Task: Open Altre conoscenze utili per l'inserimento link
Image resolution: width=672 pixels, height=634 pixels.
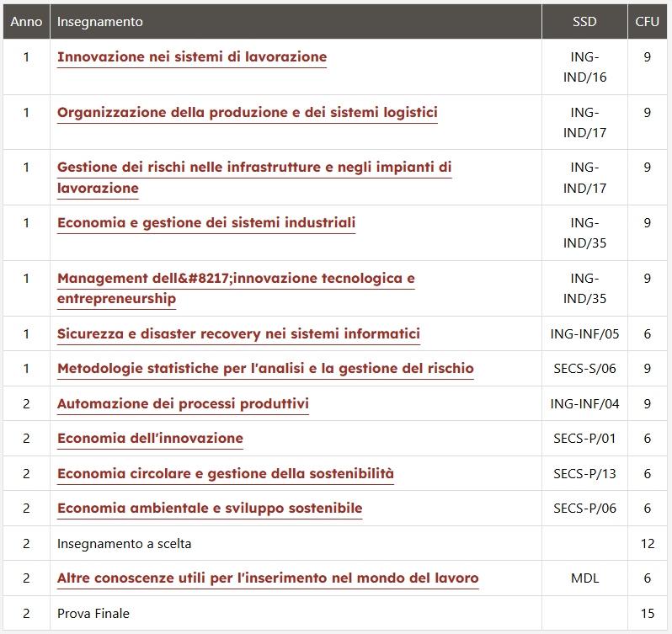Action: coord(268,578)
